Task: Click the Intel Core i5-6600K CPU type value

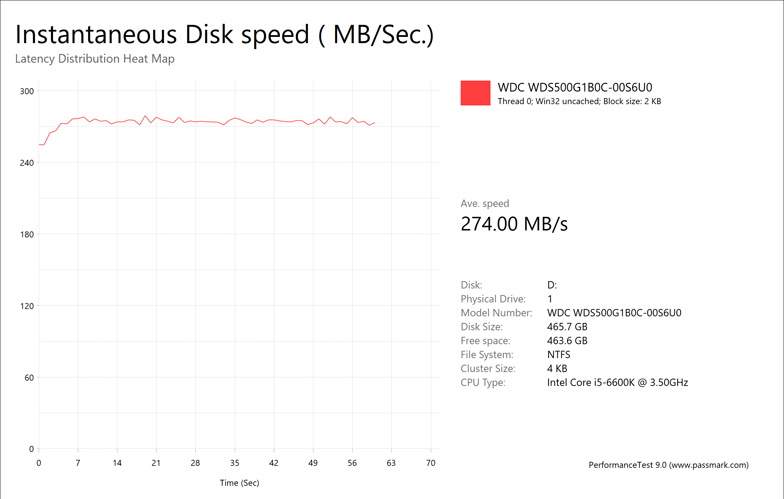Action: coord(617,383)
